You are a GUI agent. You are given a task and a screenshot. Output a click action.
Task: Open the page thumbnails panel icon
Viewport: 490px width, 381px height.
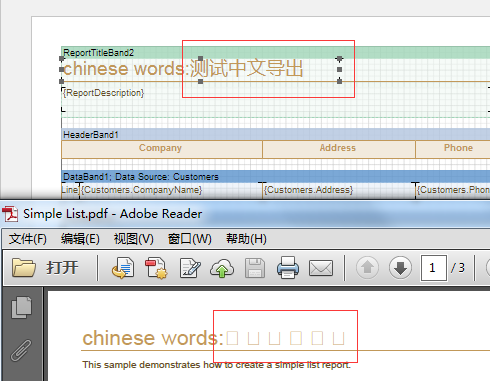point(21,307)
